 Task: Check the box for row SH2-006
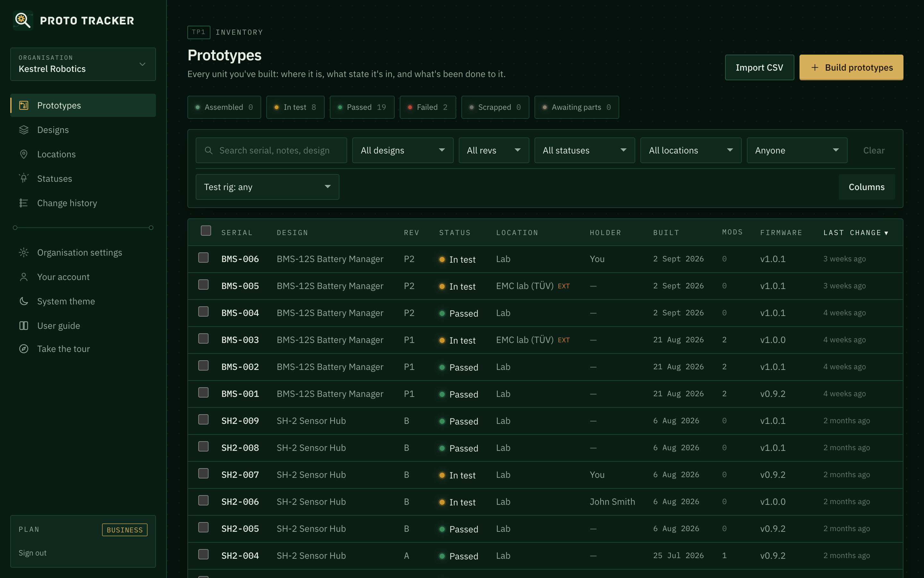pos(203,500)
